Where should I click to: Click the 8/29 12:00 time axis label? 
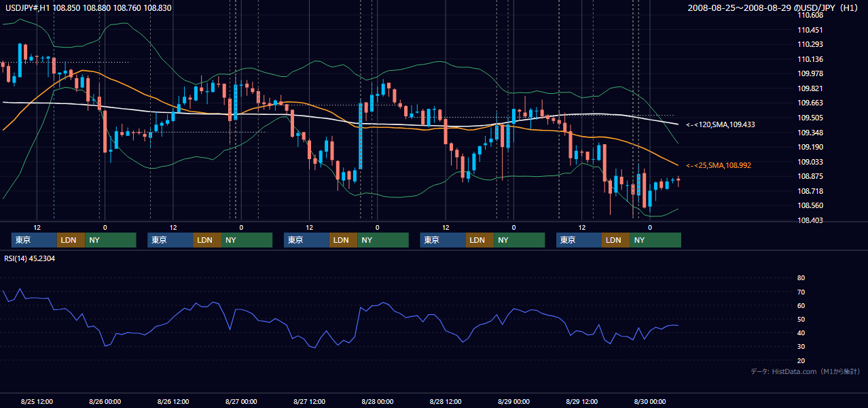click(581, 401)
